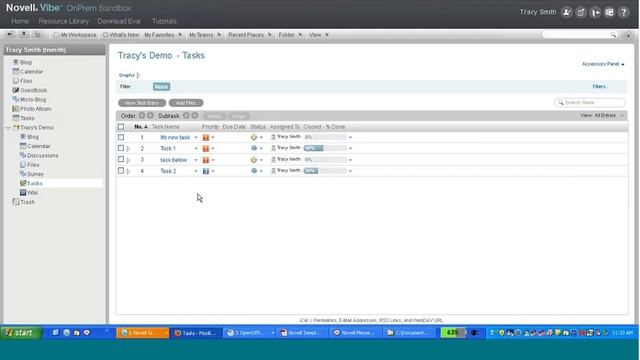Click the first Subtask indent button
This screenshot has width=640, height=360.
point(186,116)
